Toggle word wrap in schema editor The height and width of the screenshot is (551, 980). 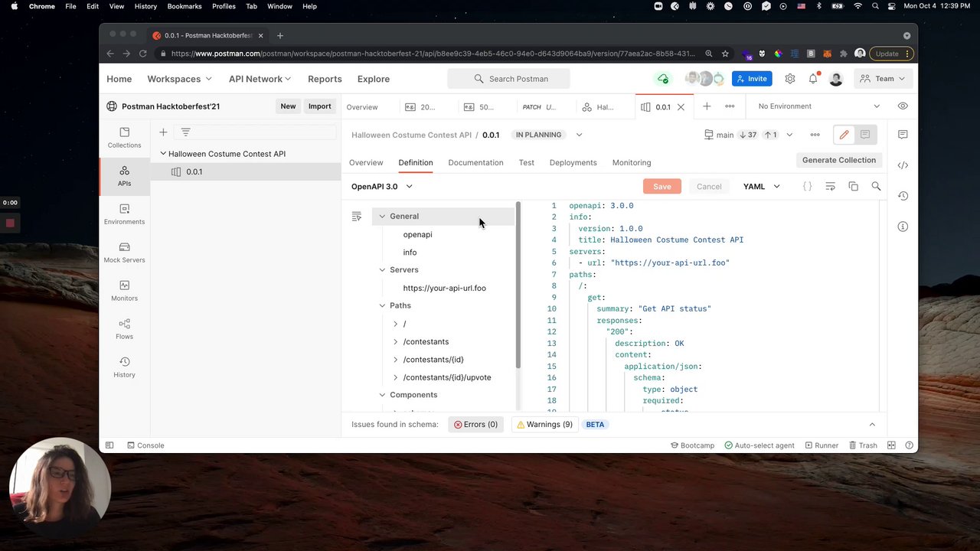click(x=830, y=187)
